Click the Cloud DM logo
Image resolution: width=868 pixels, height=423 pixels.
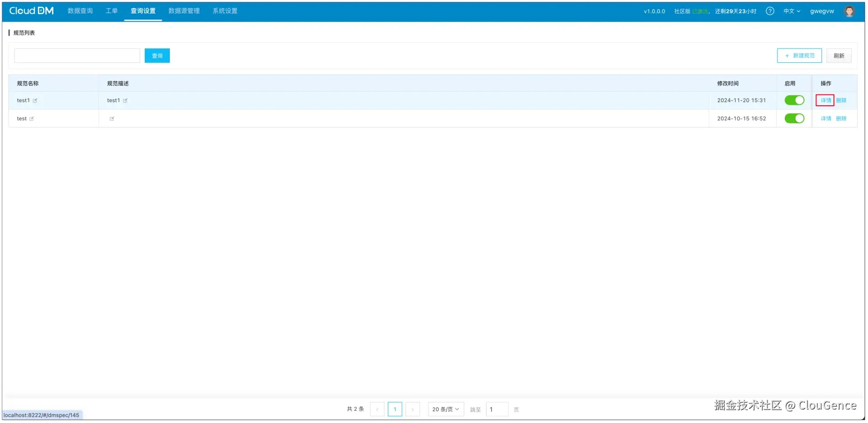(x=32, y=11)
